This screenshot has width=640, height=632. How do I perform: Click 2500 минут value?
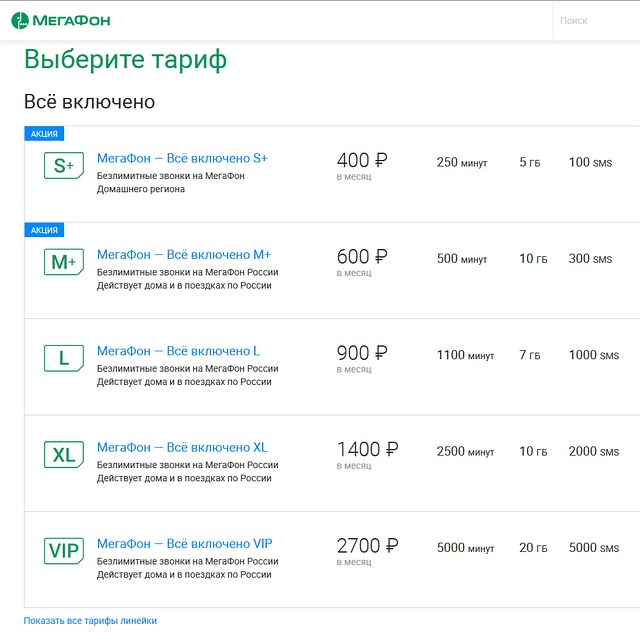466,452
